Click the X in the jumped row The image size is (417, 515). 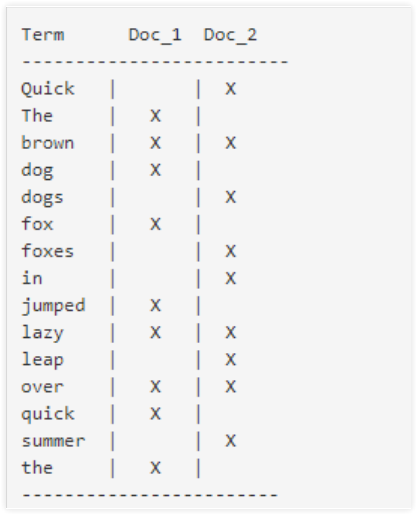[x=155, y=305]
